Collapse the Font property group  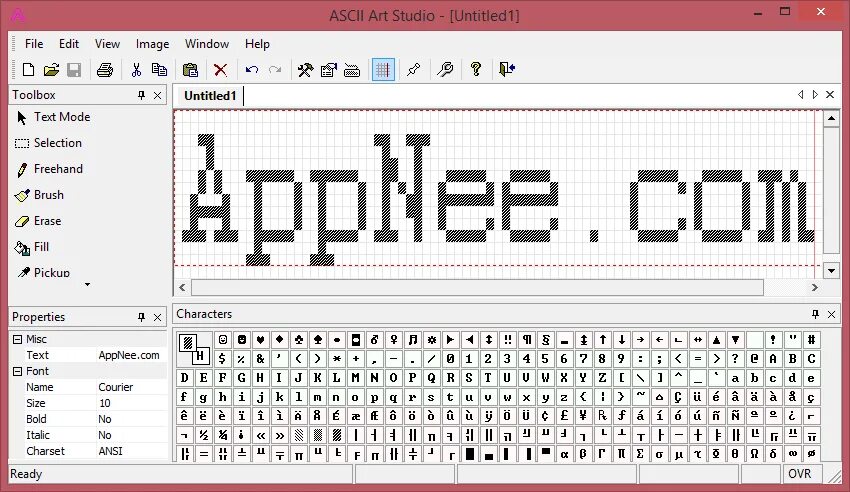tap(17, 371)
